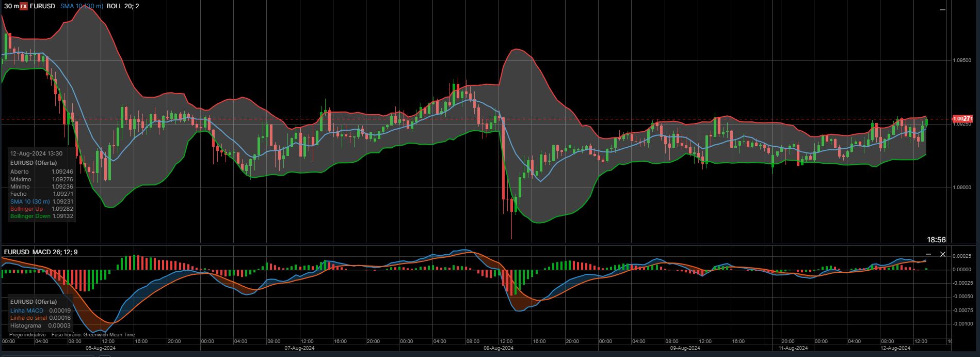The width and height of the screenshot is (980, 357).
Task: Click the Bollinger Up row in data box
Action: 27,209
